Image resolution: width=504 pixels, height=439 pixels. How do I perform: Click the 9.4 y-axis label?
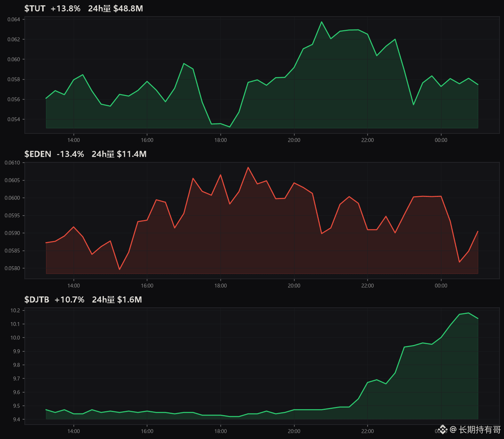point(17,419)
